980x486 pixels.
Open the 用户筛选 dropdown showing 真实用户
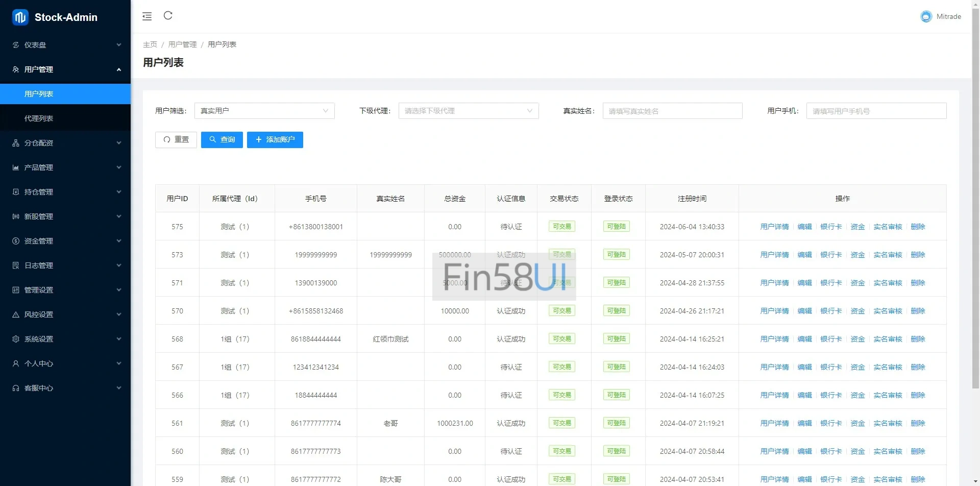pos(264,111)
